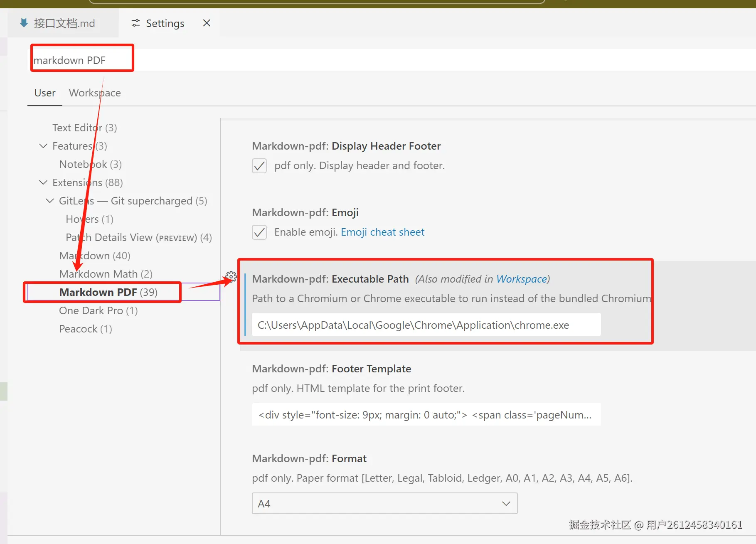Click the Display Header Footer setting title
Screen dimensions: 756x544
[x=346, y=146]
